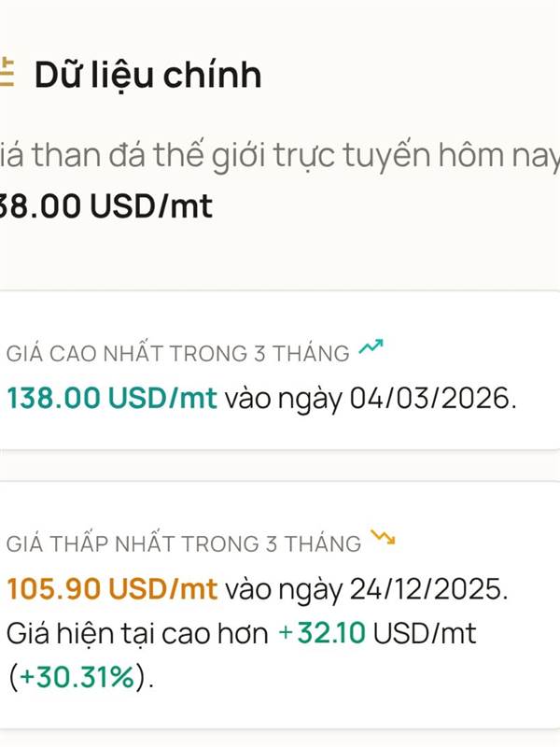Click the coal price today subtitle text
The height and width of the screenshot is (747, 560).
[280, 153]
